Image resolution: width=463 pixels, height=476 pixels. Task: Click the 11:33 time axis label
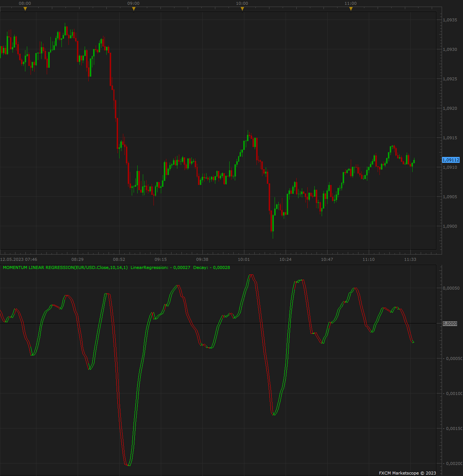pos(410,259)
